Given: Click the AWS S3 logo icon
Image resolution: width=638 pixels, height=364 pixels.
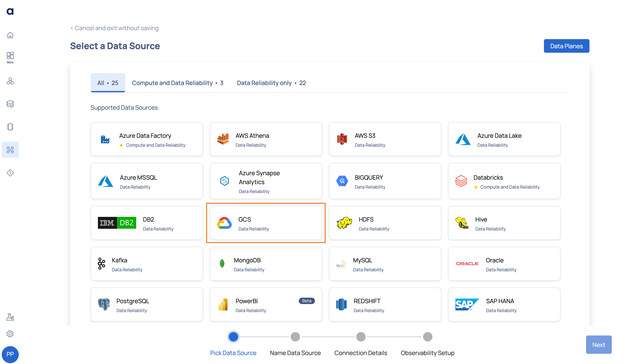Looking at the screenshot, I should coord(342,139).
